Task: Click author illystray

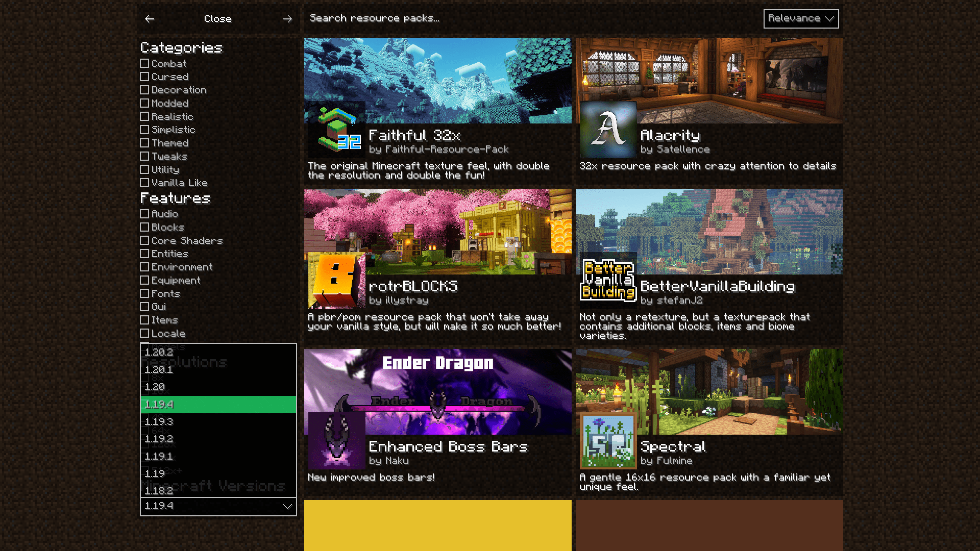Action: (x=406, y=300)
